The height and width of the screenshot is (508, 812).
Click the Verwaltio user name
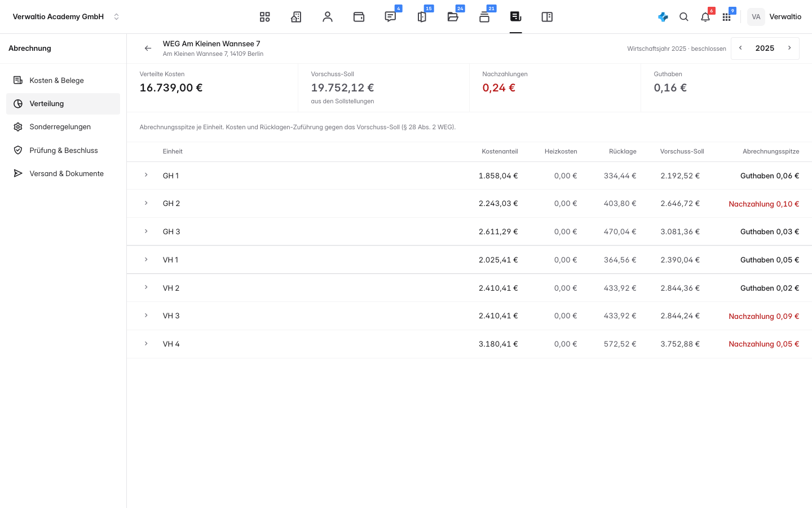785,17
